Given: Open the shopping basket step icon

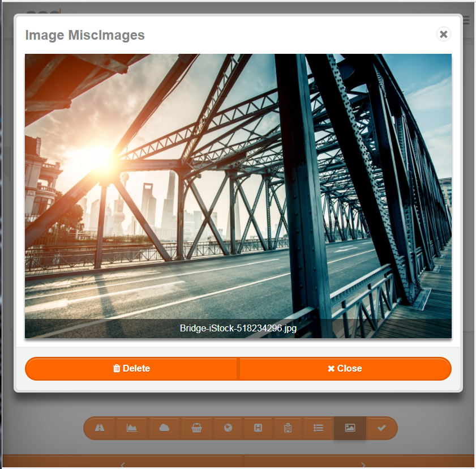Looking at the screenshot, I should [x=196, y=428].
